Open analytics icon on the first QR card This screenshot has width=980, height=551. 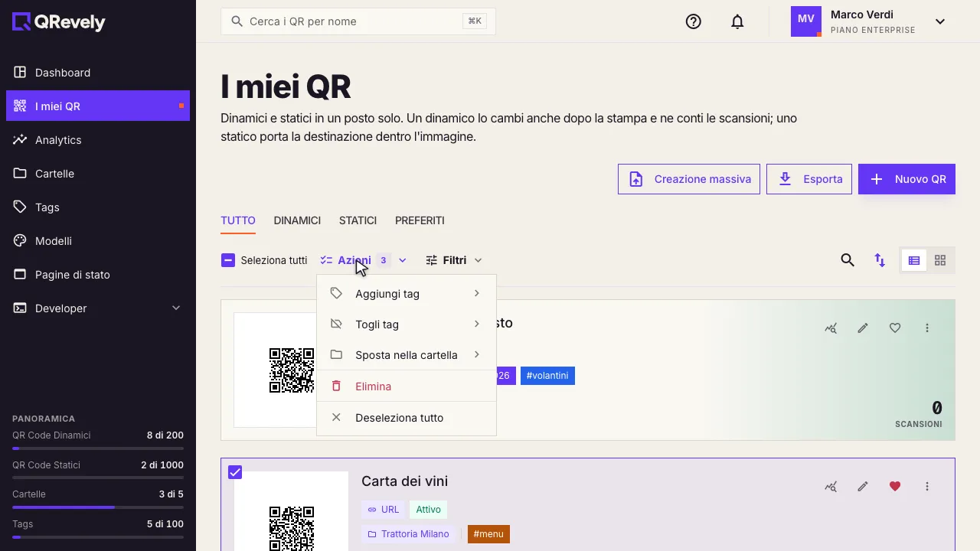[x=831, y=328]
